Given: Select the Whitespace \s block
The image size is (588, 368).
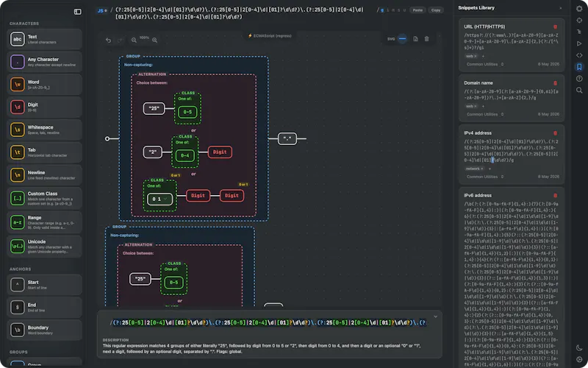Looking at the screenshot, I should [44, 130].
